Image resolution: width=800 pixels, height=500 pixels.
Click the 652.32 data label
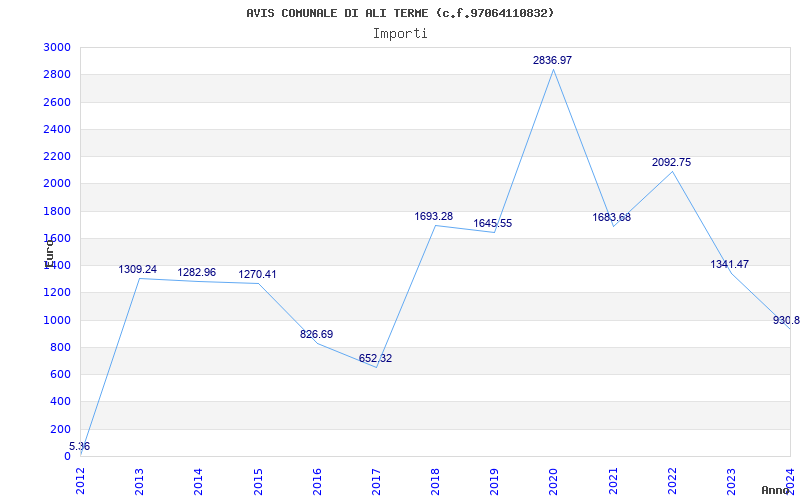tap(376, 358)
